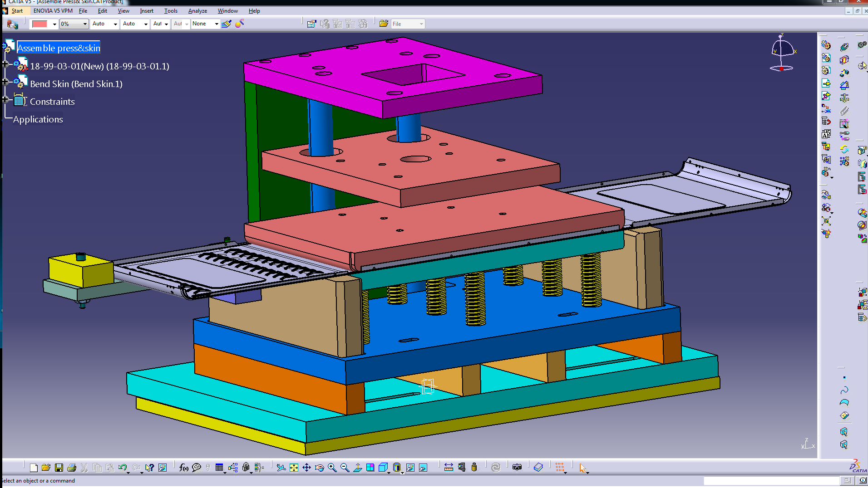
Task: Click the Generate Numbering icon
Action: pos(826,134)
